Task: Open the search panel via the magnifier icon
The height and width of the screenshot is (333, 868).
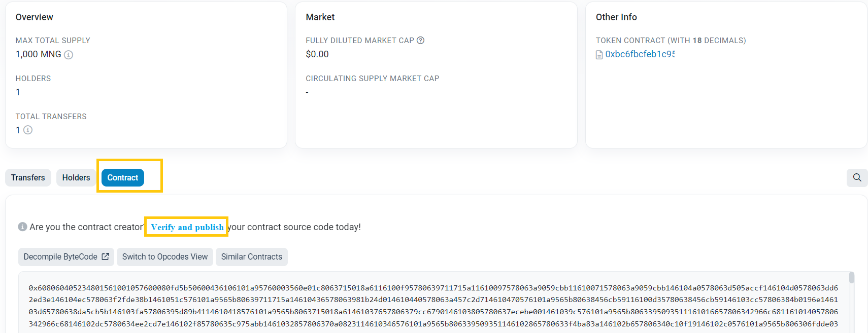Action: [857, 178]
